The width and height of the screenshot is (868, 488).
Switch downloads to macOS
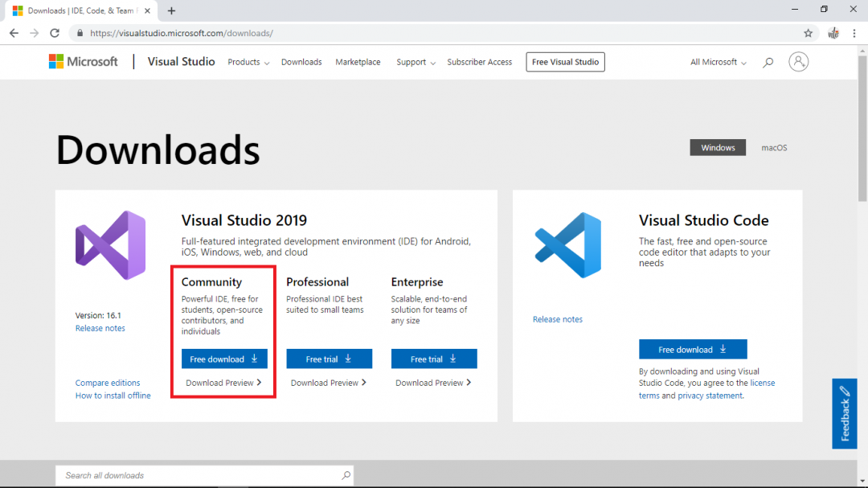(x=773, y=147)
